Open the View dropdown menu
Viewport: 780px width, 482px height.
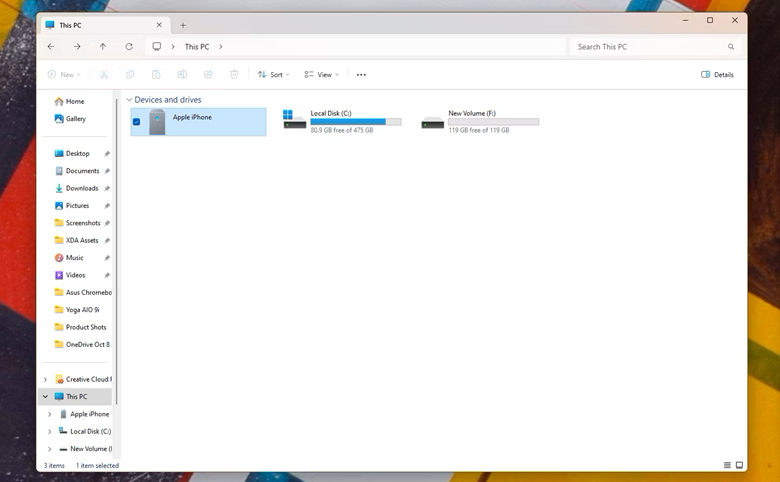click(x=321, y=75)
